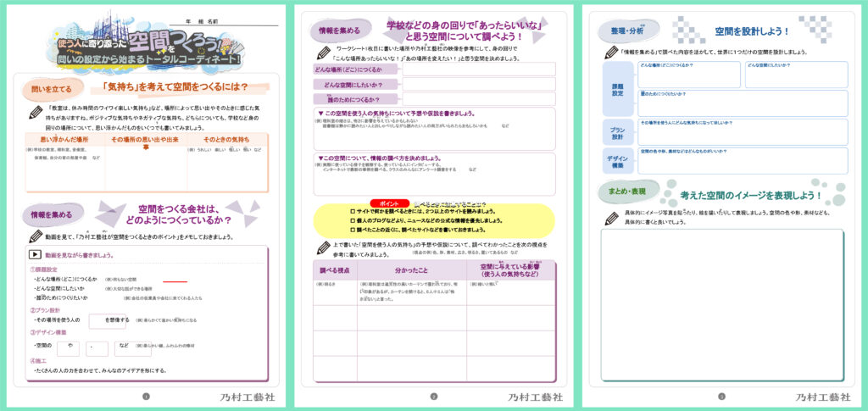The image size is (868, 411).
Task: Click the heading 「あったらいいな」と思う空間について調べよう
Action: tap(464, 31)
